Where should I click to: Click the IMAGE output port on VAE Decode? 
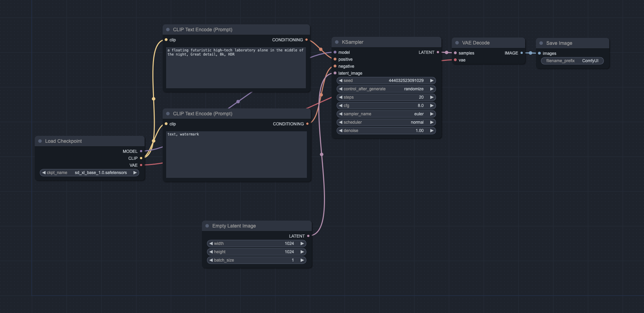coord(522,53)
